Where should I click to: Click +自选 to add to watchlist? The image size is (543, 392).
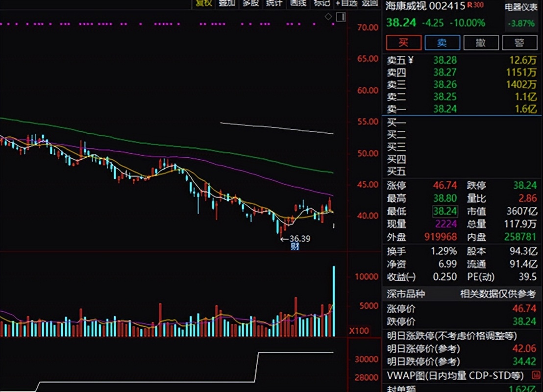pyautogui.click(x=346, y=3)
